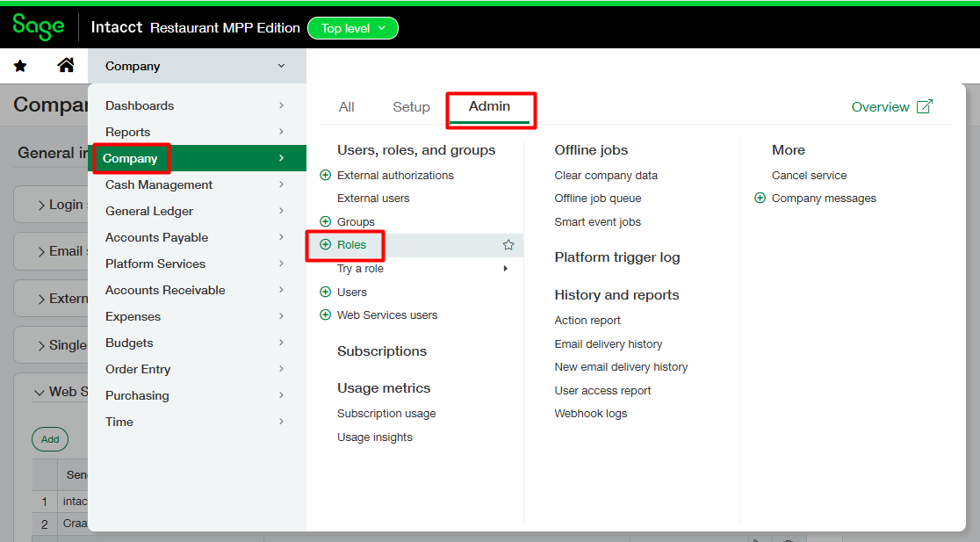The width and height of the screenshot is (980, 542).
Task: Open Overview external link icon
Action: pos(925,106)
